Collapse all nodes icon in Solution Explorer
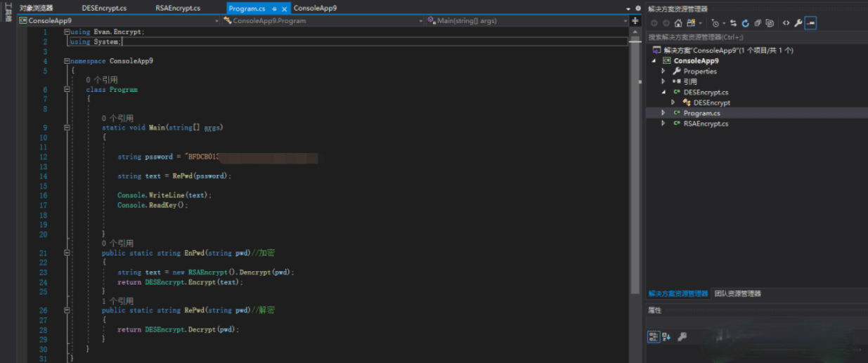Screen dimensions: 868x363 (758, 23)
